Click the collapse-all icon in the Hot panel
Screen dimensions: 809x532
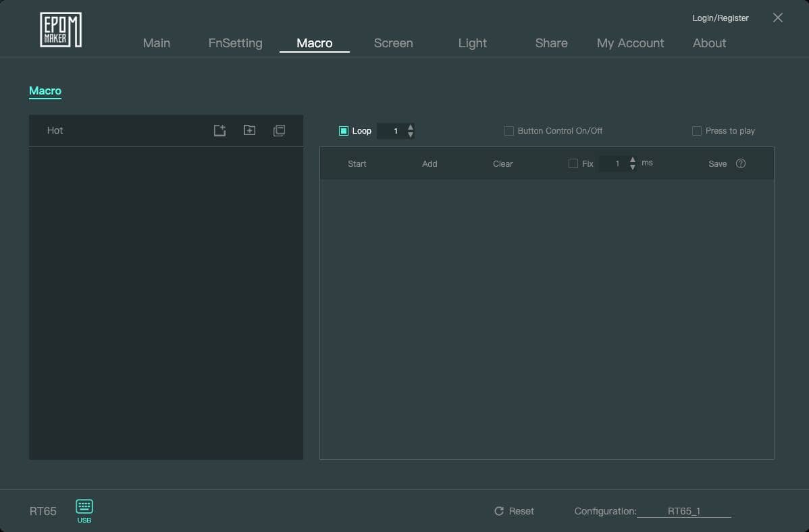279,130
